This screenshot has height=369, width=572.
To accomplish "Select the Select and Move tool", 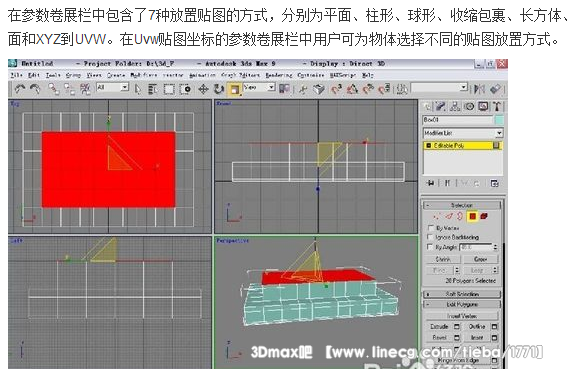I will pos(203,89).
